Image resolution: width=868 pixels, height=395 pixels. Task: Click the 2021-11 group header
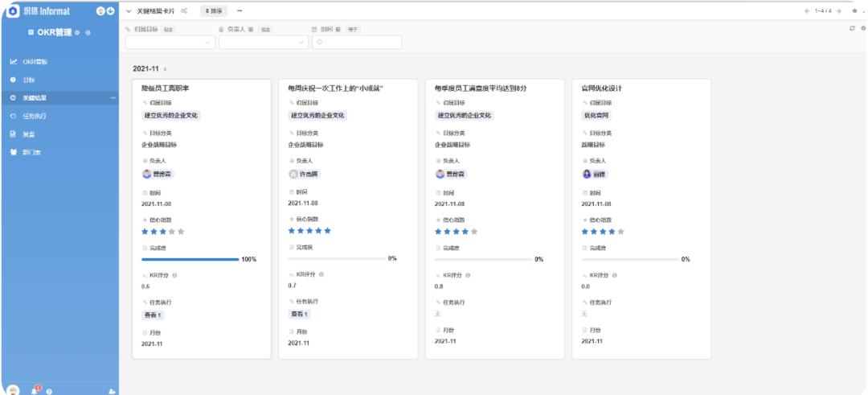(x=145, y=69)
